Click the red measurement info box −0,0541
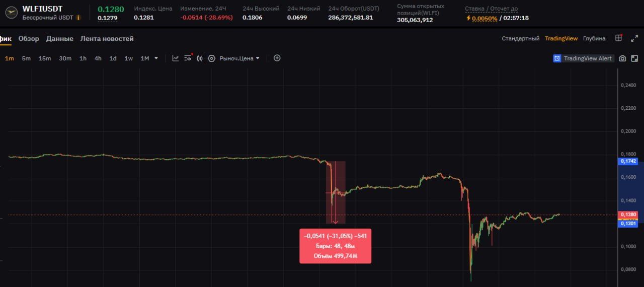The height and width of the screenshot is (287, 644). pyautogui.click(x=336, y=246)
